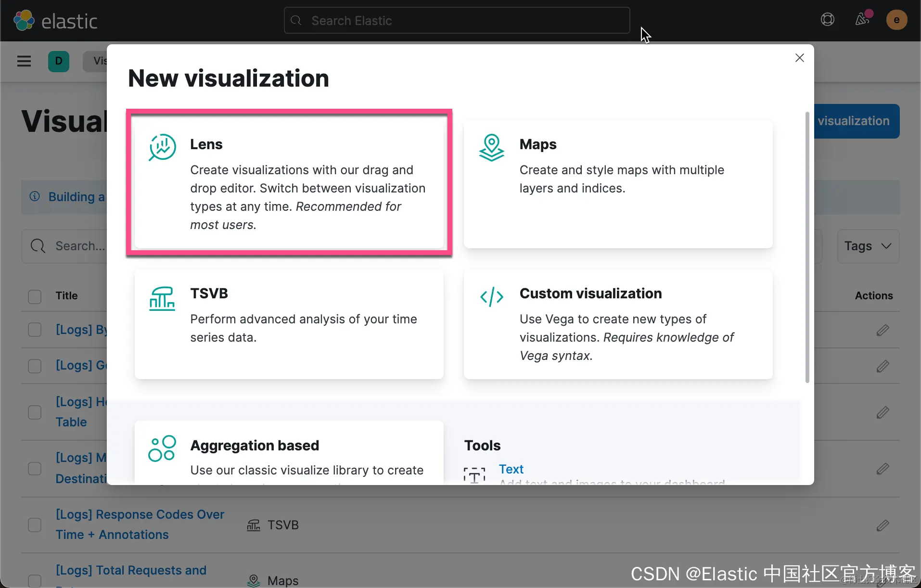Click the 'TSVB' type text in Response Codes row
Viewport: 921px width, 588px height.
tap(283, 525)
